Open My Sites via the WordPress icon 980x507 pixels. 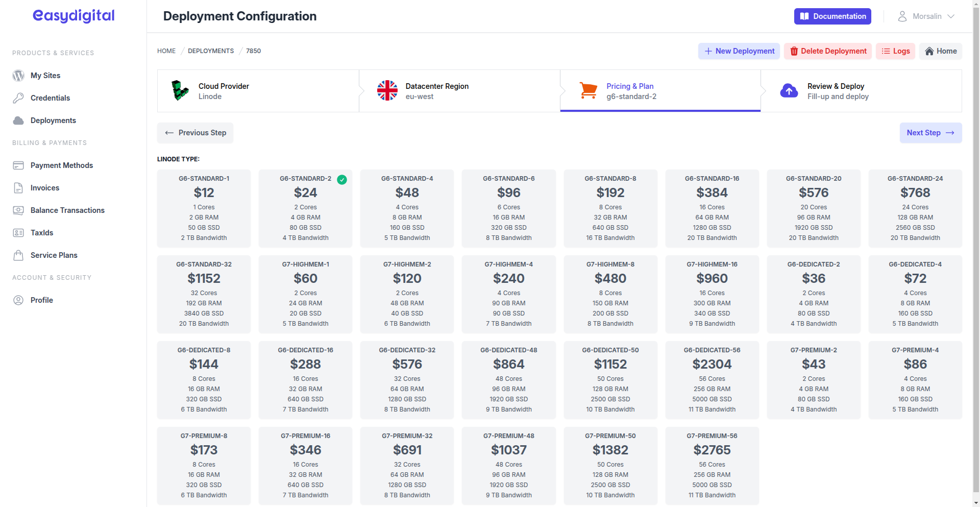(x=18, y=75)
